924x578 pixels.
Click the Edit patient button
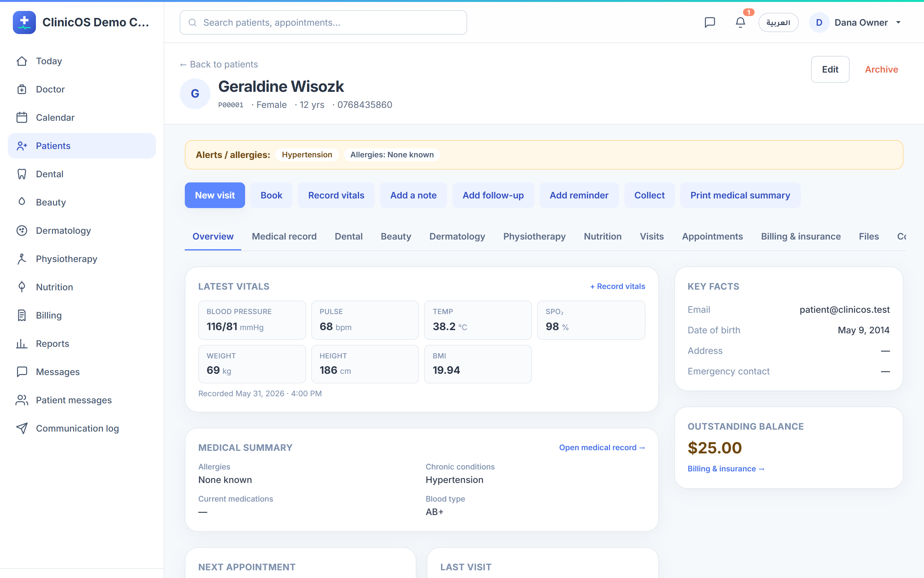coord(830,70)
